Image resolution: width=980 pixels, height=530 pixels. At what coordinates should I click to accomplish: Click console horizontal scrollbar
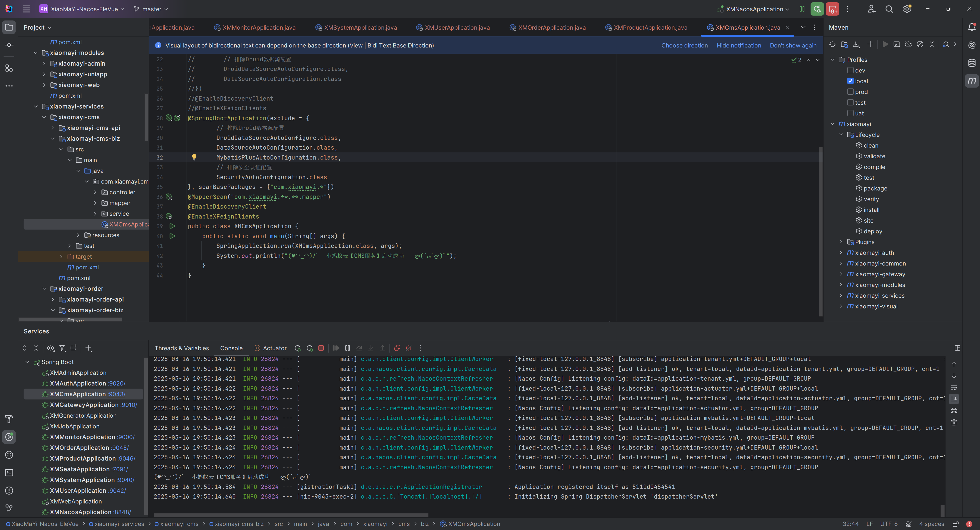click(291, 515)
